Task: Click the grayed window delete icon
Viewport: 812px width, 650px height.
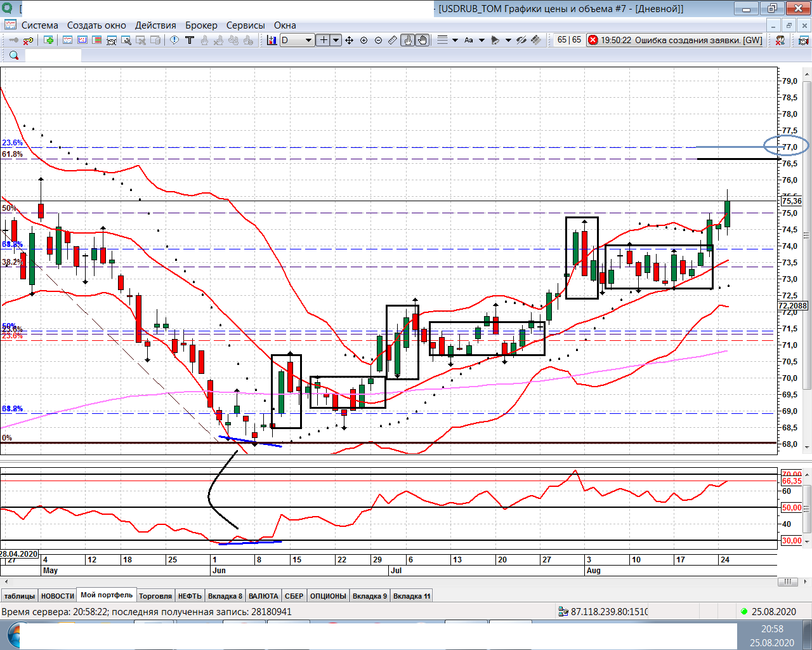Action: pos(141,40)
